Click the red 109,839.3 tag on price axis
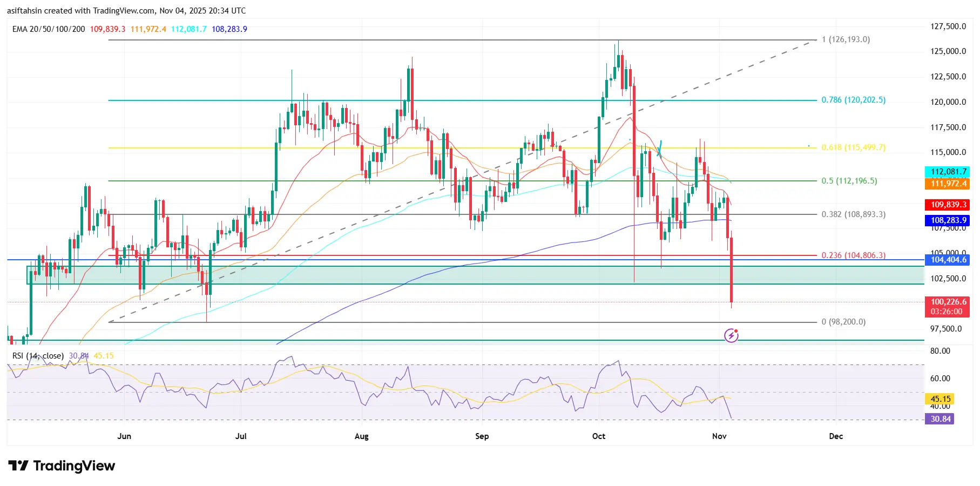Viewport: 980px width, 486px height. (x=948, y=205)
